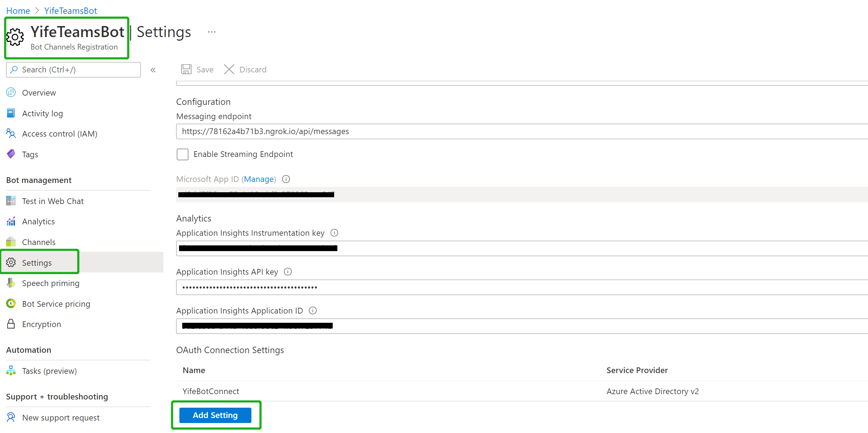Open Speech priming page
This screenshot has height=433, width=868.
(x=50, y=283)
